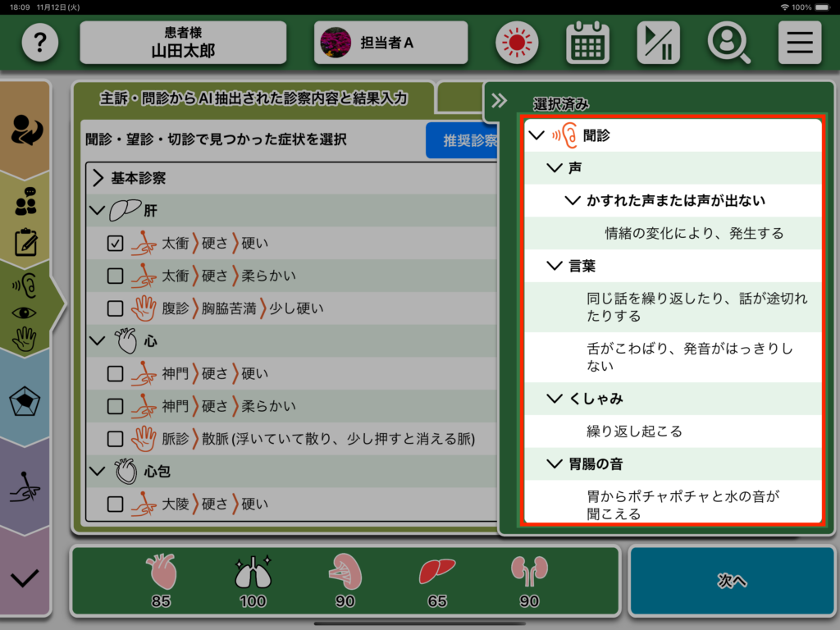This screenshot has width=840, height=630.
Task: Click the help question mark icon
Action: tap(40, 43)
